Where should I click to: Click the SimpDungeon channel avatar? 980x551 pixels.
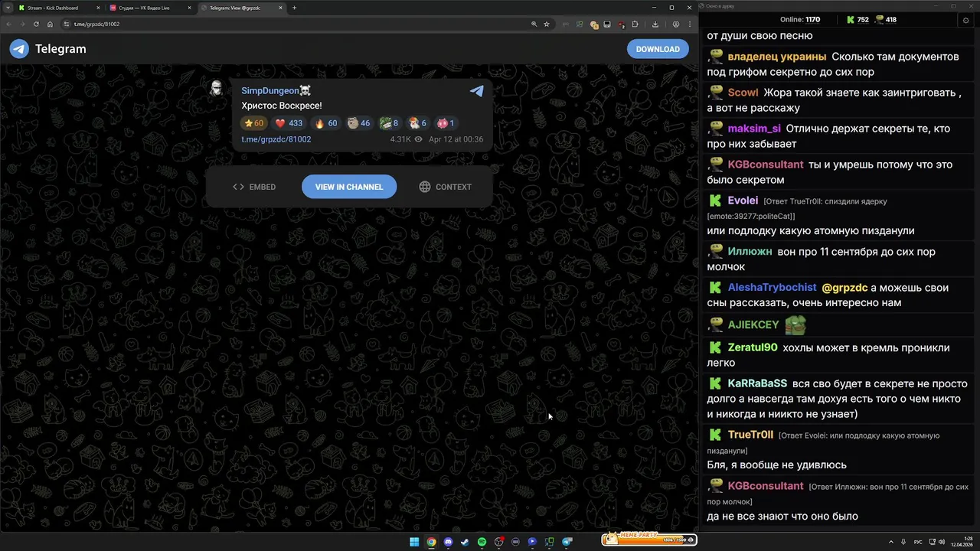point(217,88)
